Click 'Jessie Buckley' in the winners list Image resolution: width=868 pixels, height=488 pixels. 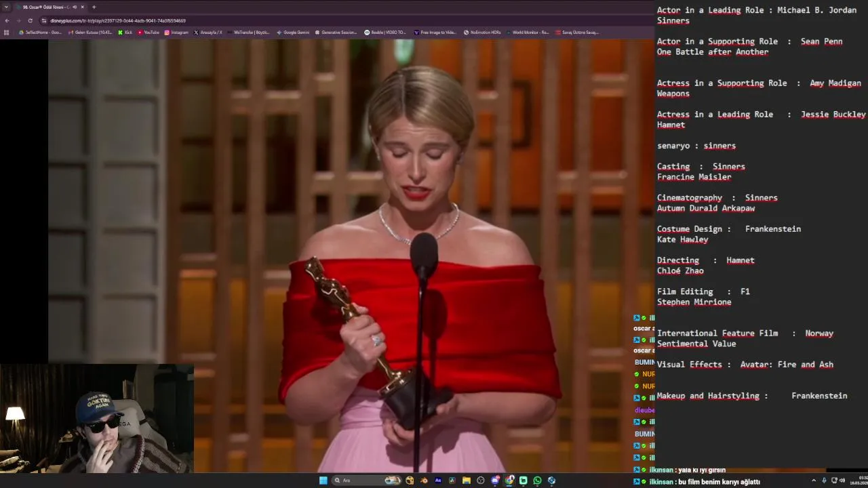tap(833, 115)
